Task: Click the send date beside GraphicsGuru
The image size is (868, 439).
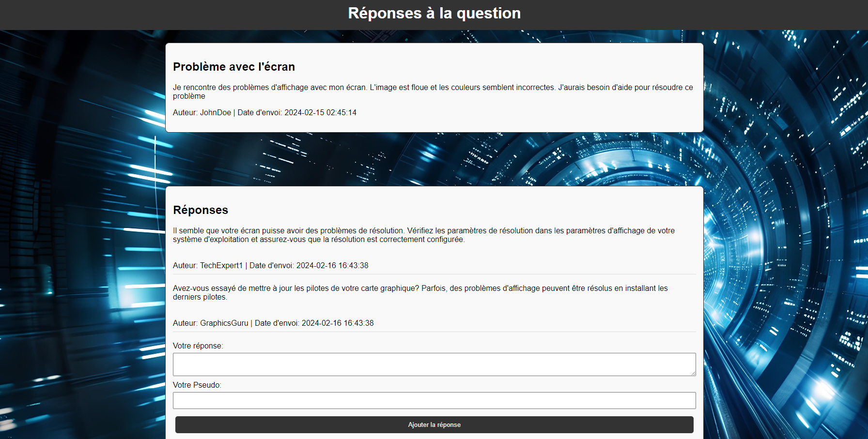Action: [337, 323]
